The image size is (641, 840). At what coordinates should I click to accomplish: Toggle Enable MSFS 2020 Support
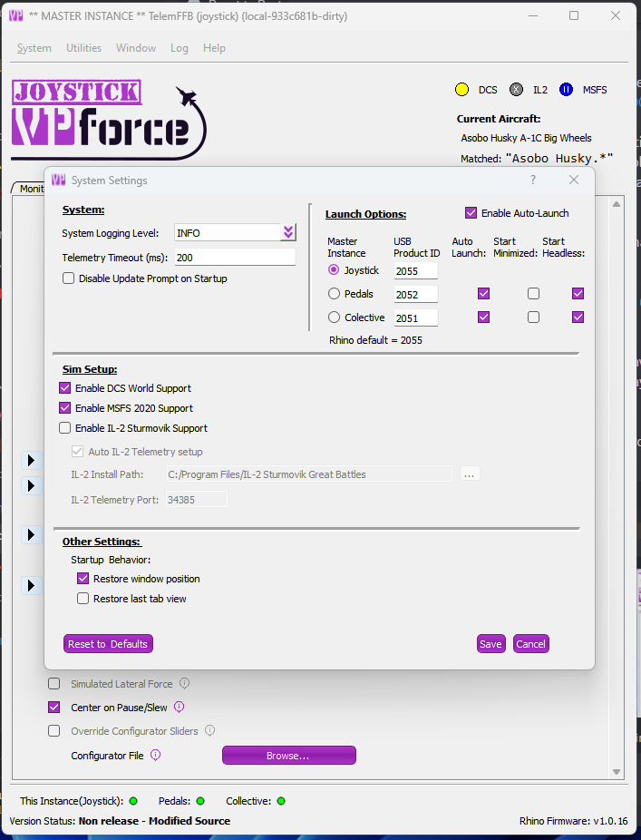[x=64, y=408]
